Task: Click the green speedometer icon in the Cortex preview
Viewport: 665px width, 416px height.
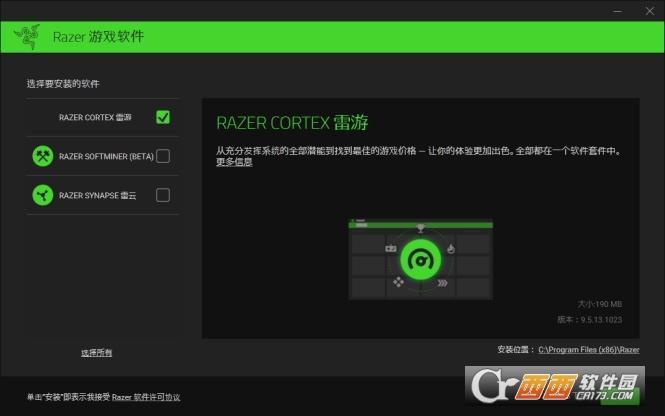Action: [x=420, y=260]
